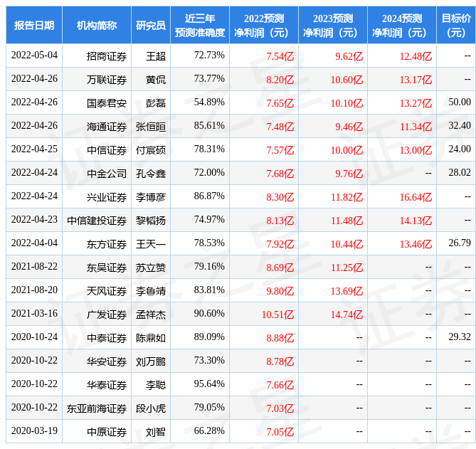Click researcher name 孟祥杰
This screenshot has width=476, height=449.
point(151,315)
